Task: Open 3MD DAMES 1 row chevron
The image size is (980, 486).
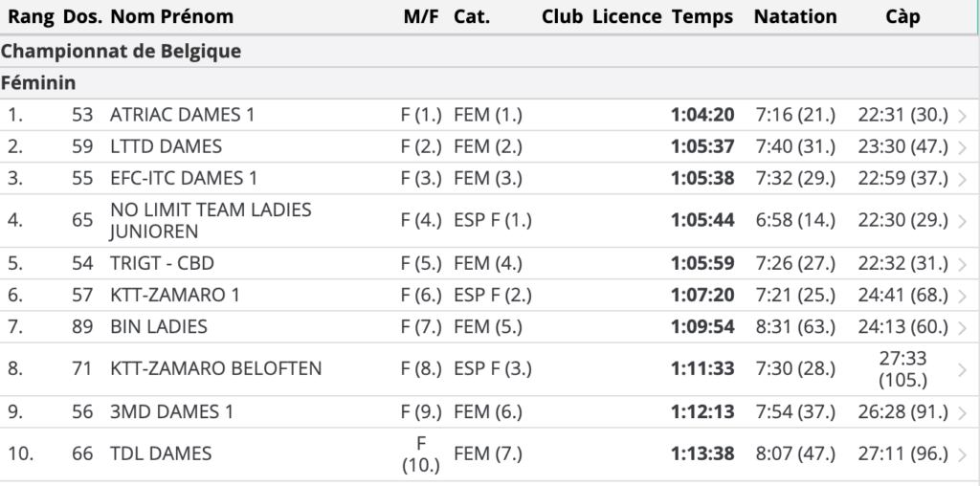Action: point(963,413)
